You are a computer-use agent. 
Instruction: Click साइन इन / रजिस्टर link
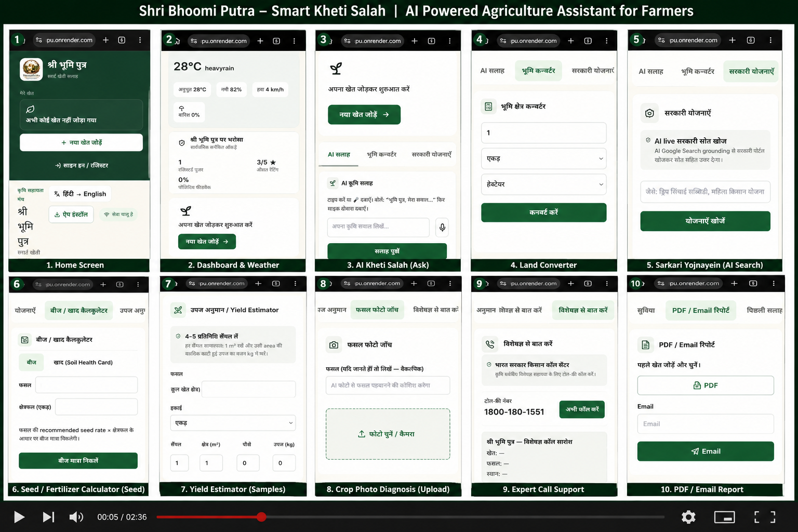tap(82, 165)
